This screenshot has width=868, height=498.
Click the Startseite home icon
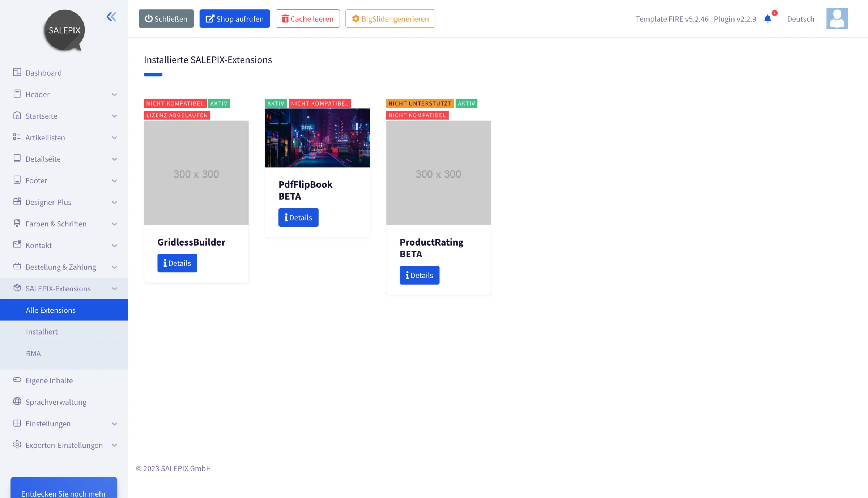[17, 116]
